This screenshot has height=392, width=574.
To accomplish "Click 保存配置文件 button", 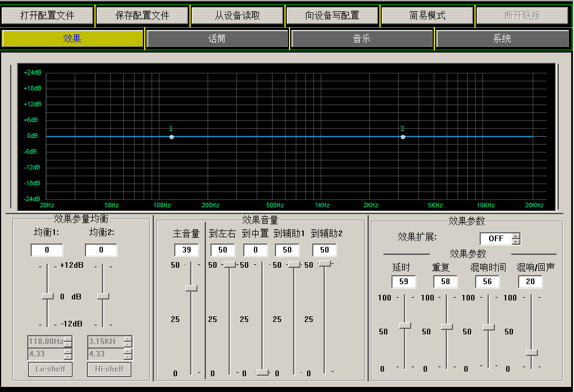I will coord(142,16).
